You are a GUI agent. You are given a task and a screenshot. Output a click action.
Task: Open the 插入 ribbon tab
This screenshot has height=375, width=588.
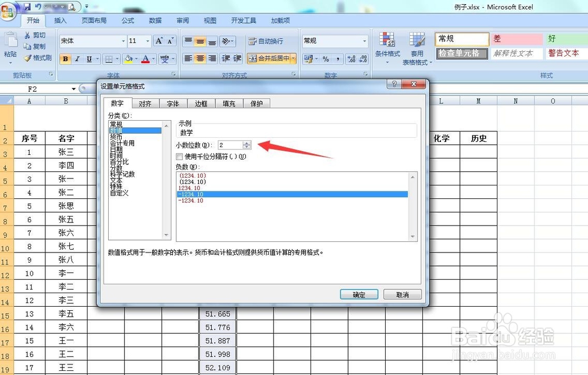[61, 20]
